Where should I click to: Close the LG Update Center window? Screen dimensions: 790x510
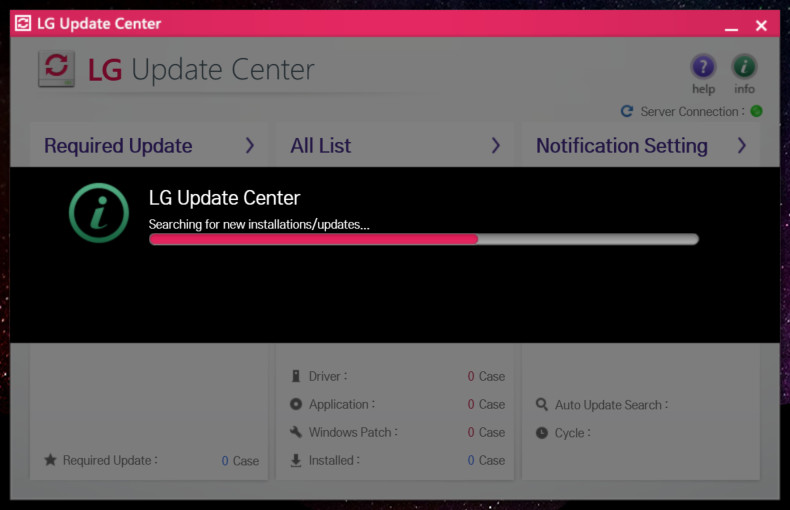761,26
